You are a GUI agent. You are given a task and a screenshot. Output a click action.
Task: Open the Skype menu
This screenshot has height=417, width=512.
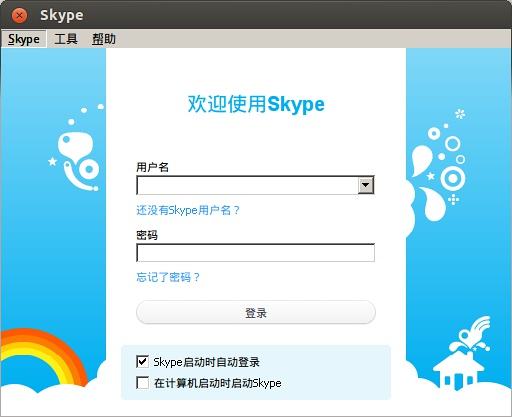pyautogui.click(x=24, y=39)
